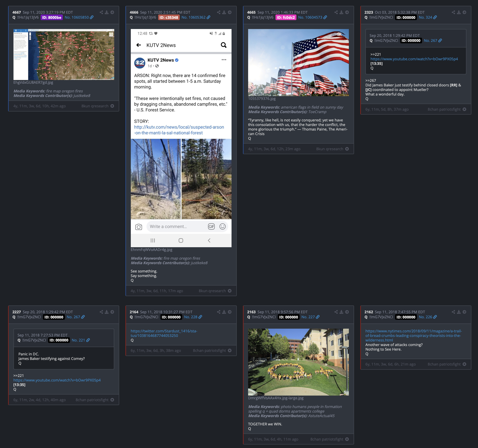
Task: Click filename 1055379376.jpg
Action: coord(262,99)
